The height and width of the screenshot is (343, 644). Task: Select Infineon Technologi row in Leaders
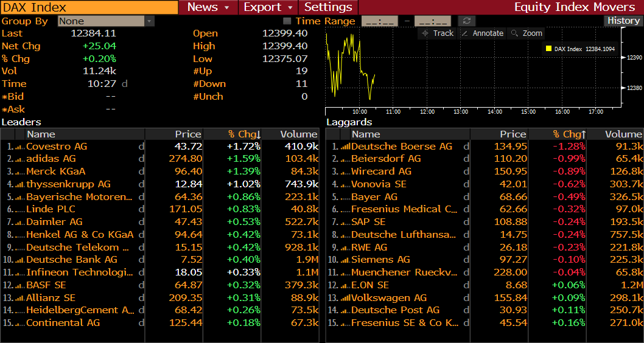[159, 273]
